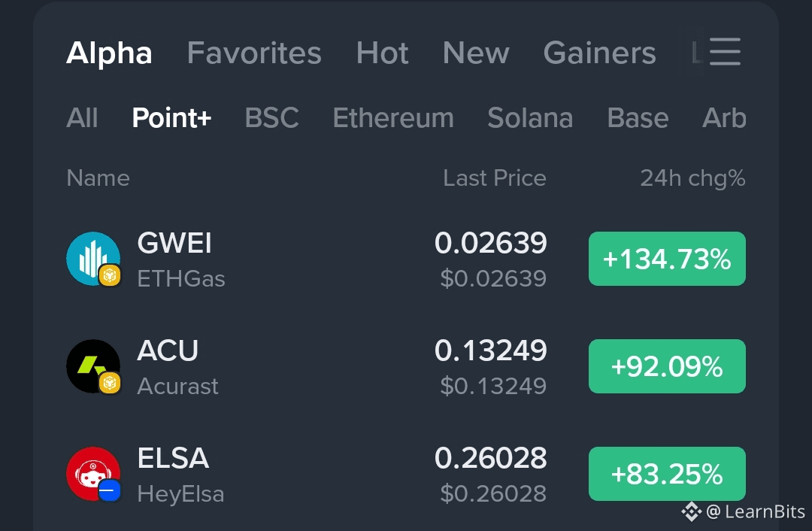812x531 pixels.
Task: Filter by All networks
Action: [x=82, y=118]
